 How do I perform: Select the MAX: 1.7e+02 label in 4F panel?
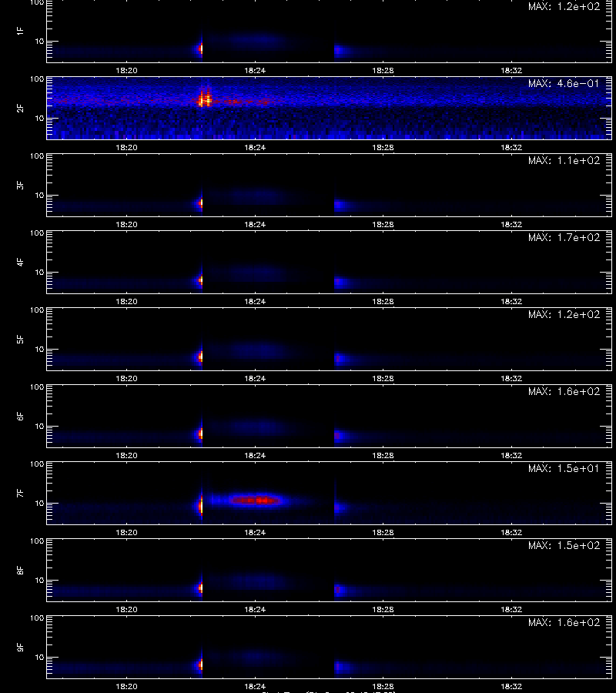pyautogui.click(x=564, y=237)
